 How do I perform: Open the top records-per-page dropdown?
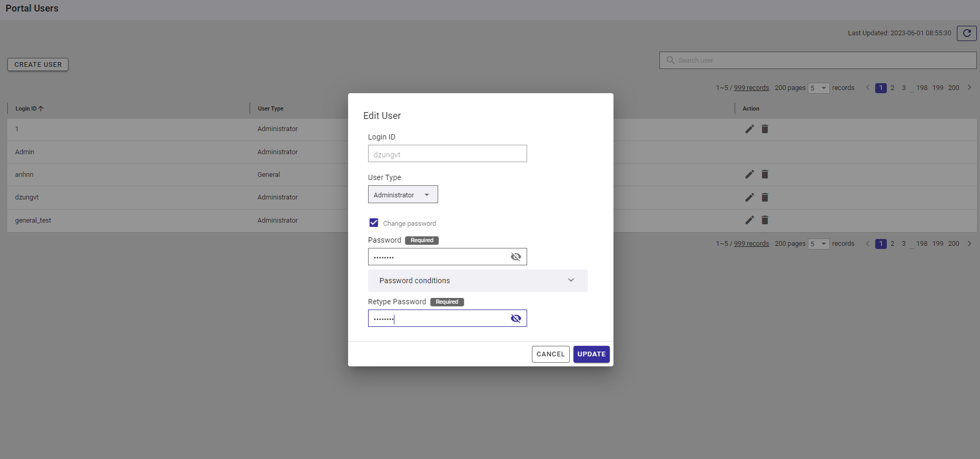pos(818,88)
